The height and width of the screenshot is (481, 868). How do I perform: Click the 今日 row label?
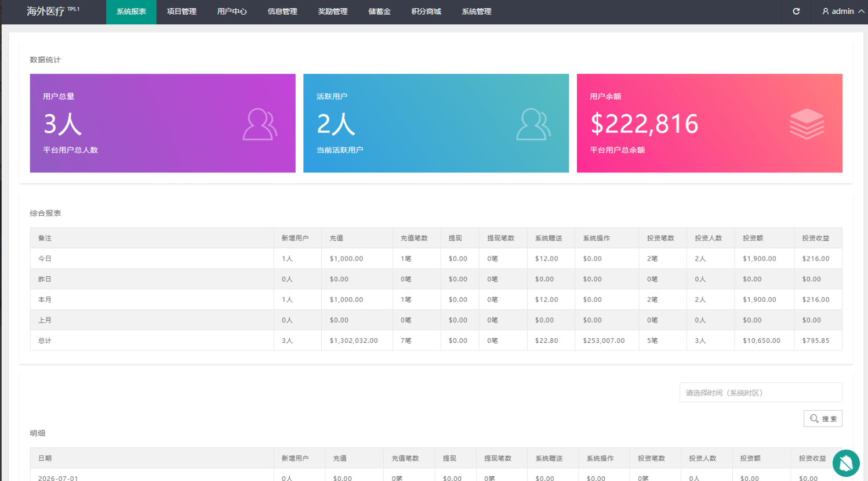tap(45, 259)
